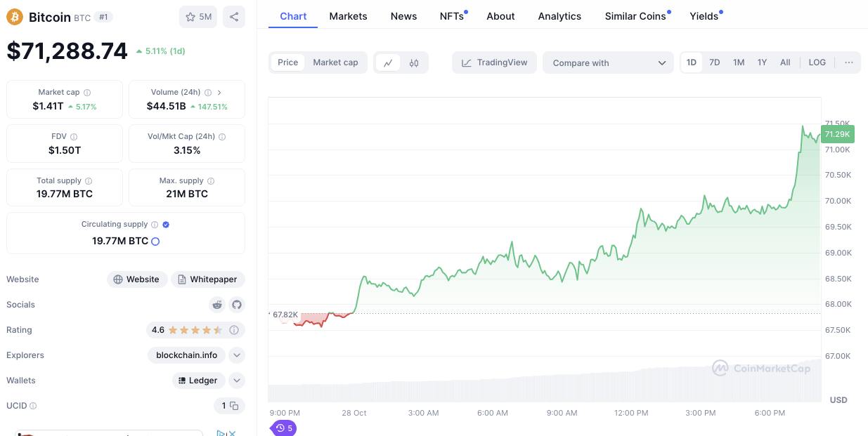The image size is (868, 436).
Task: Click the 21M BTC max supply value
Action: click(187, 194)
